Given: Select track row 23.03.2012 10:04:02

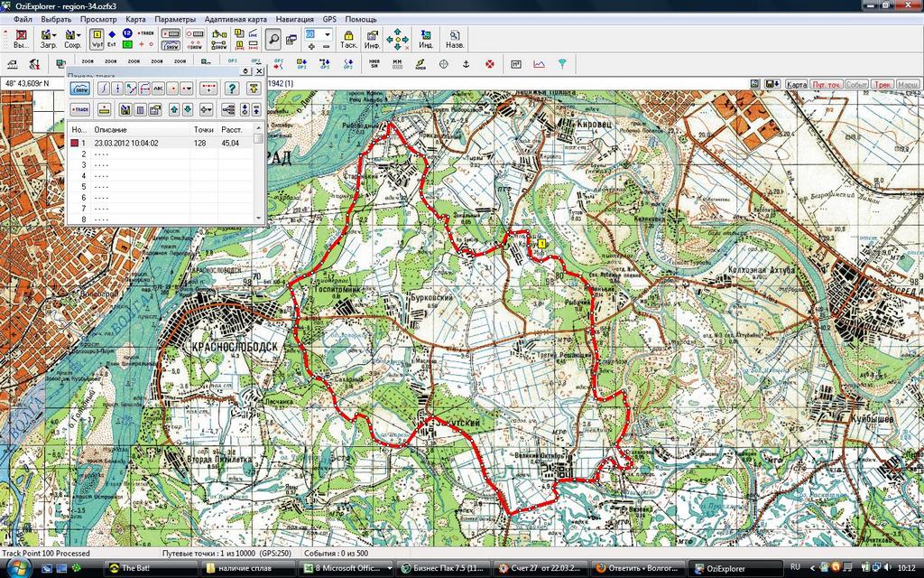Looking at the screenshot, I should pyautogui.click(x=162, y=143).
